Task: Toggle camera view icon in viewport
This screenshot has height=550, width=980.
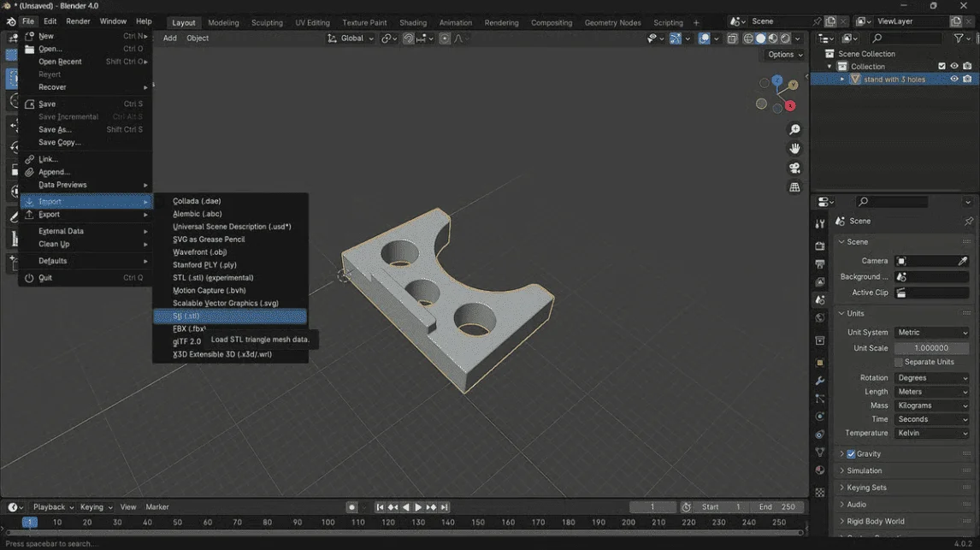Action: coord(794,168)
